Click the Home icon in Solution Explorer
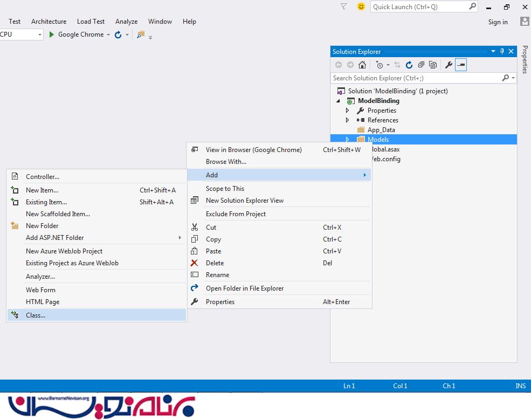This screenshot has height=420, width=531. pos(362,65)
